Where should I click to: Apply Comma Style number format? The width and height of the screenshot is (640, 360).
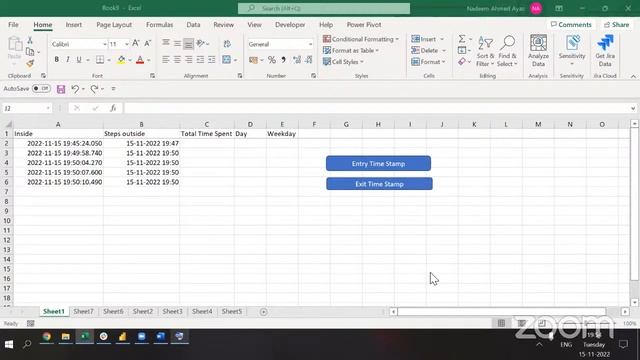coord(284,60)
